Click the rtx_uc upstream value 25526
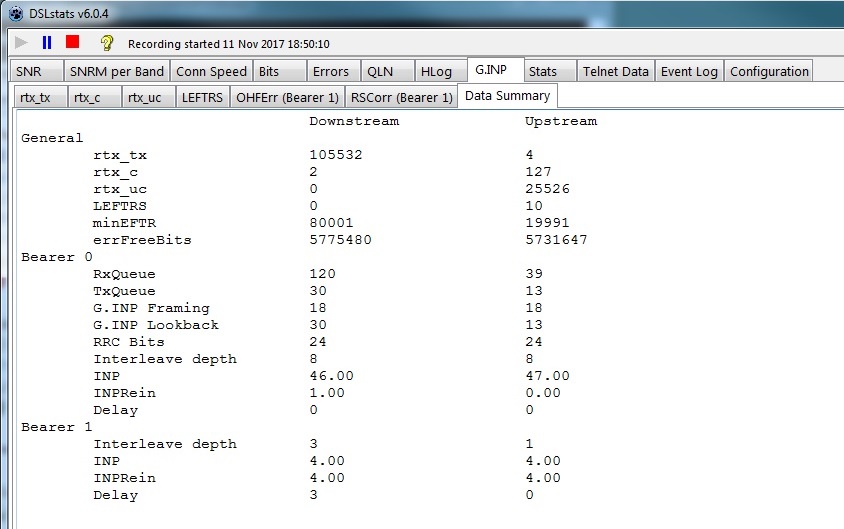The height and width of the screenshot is (529, 844). click(x=547, y=189)
